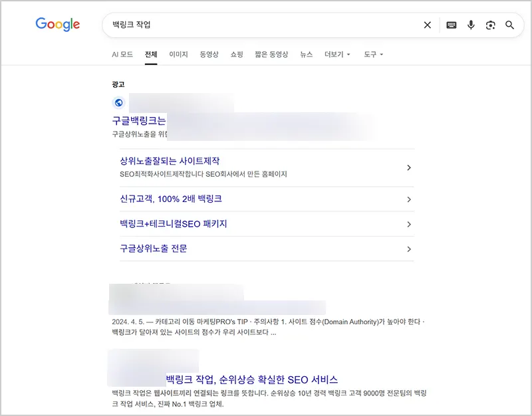The image size is (532, 416).
Task: Open the on-screen keyboard icon
Action: click(452, 25)
